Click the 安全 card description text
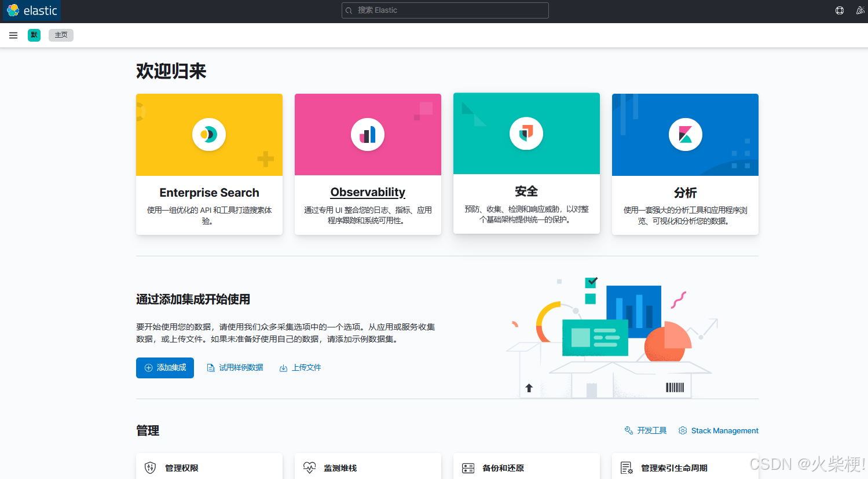 tap(526, 214)
